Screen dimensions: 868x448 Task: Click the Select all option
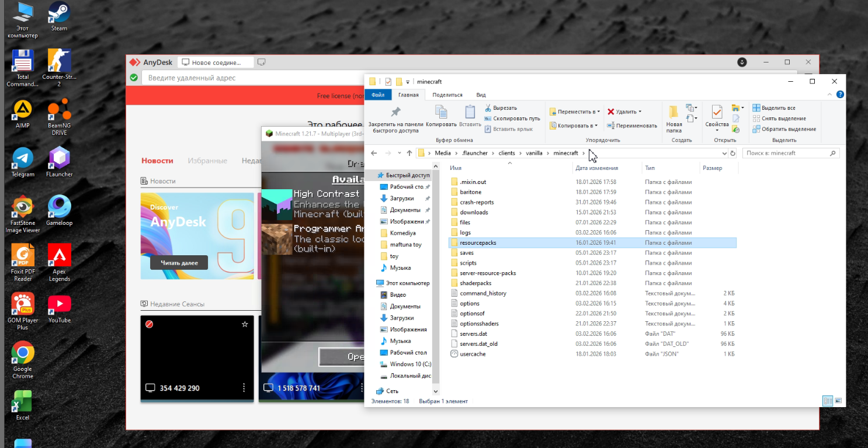pos(774,108)
